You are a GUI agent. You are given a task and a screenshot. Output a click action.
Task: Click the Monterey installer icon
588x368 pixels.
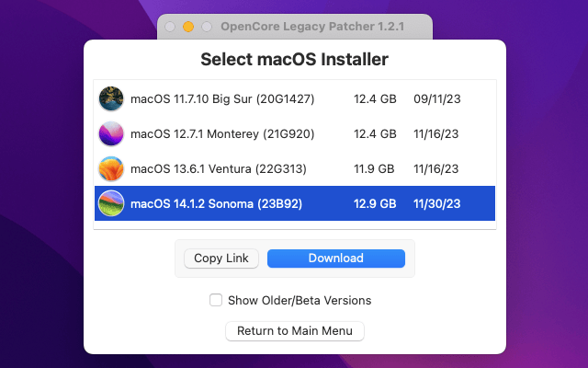[x=111, y=133]
